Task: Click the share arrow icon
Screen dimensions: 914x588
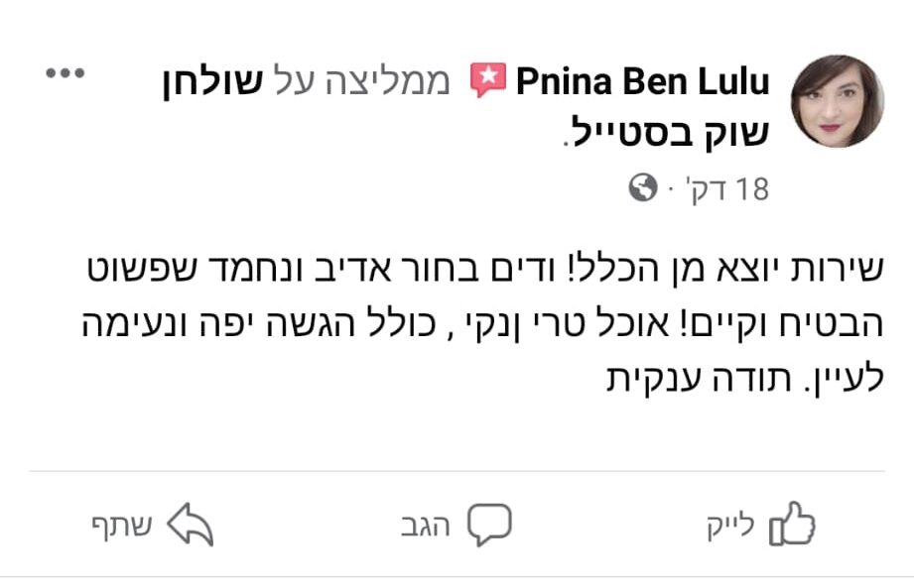Action: (190, 525)
